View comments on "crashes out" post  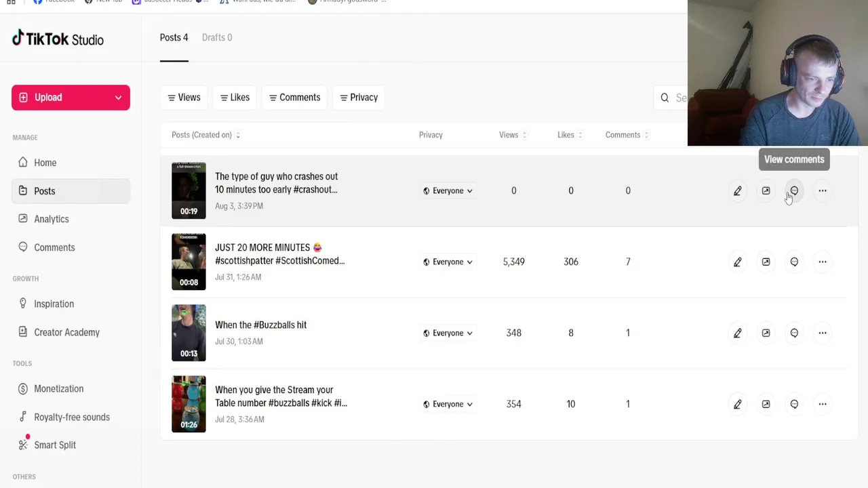coord(794,190)
